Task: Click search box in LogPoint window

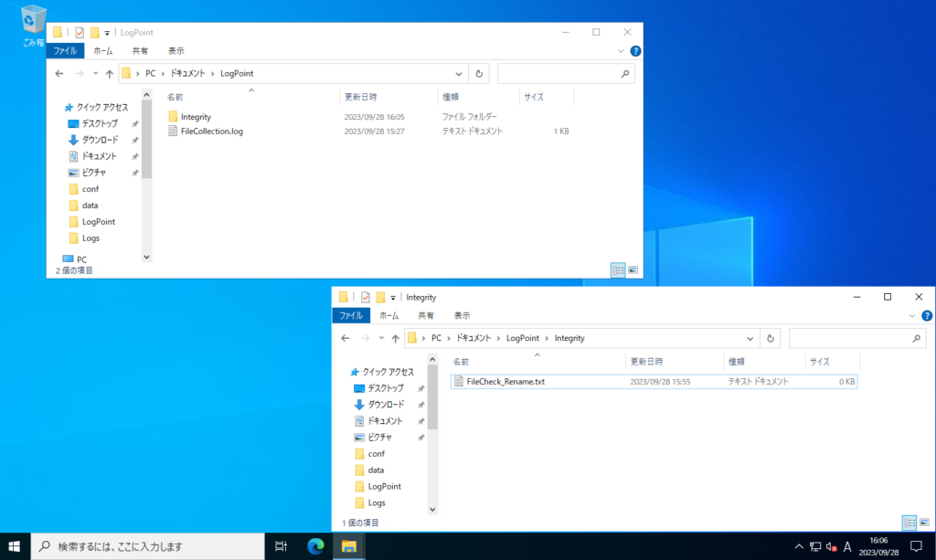Action: [565, 74]
